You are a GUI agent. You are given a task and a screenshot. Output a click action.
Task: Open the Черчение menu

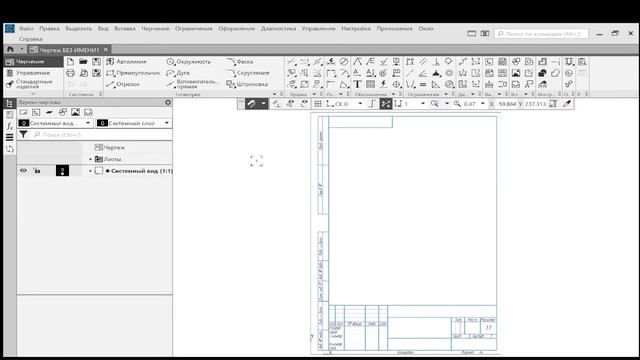click(155, 29)
